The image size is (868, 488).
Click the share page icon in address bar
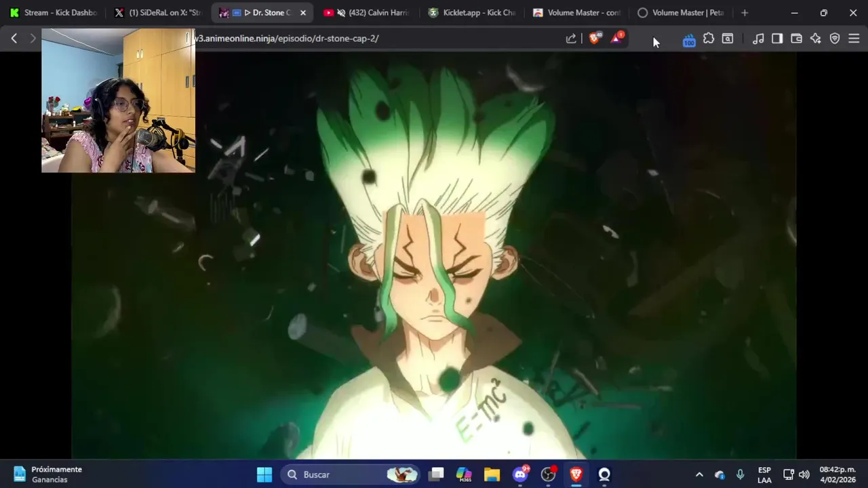click(571, 39)
